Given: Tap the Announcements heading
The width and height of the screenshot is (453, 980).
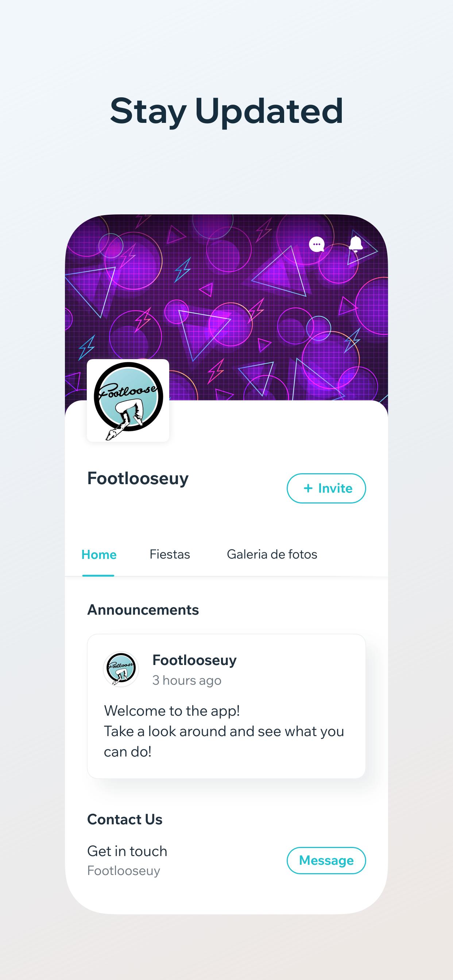Looking at the screenshot, I should pos(143,610).
